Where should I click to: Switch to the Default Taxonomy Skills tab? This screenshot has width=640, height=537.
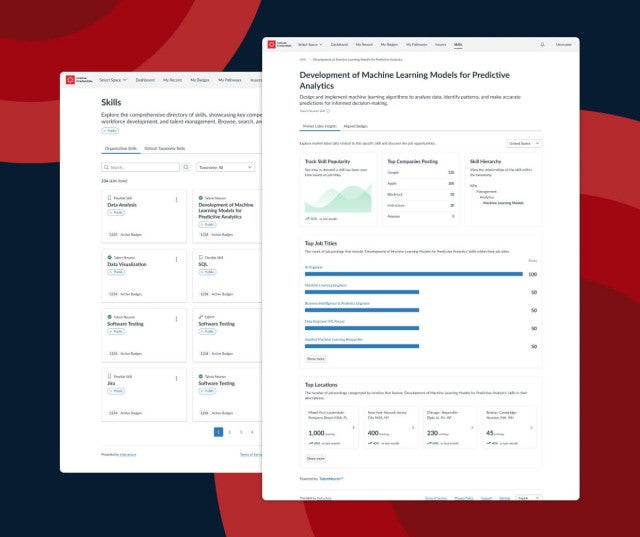click(165, 148)
